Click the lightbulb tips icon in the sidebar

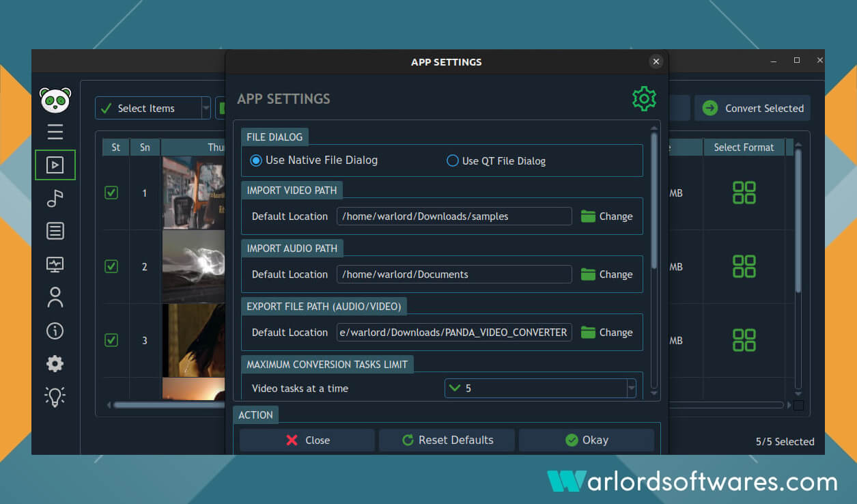point(55,396)
